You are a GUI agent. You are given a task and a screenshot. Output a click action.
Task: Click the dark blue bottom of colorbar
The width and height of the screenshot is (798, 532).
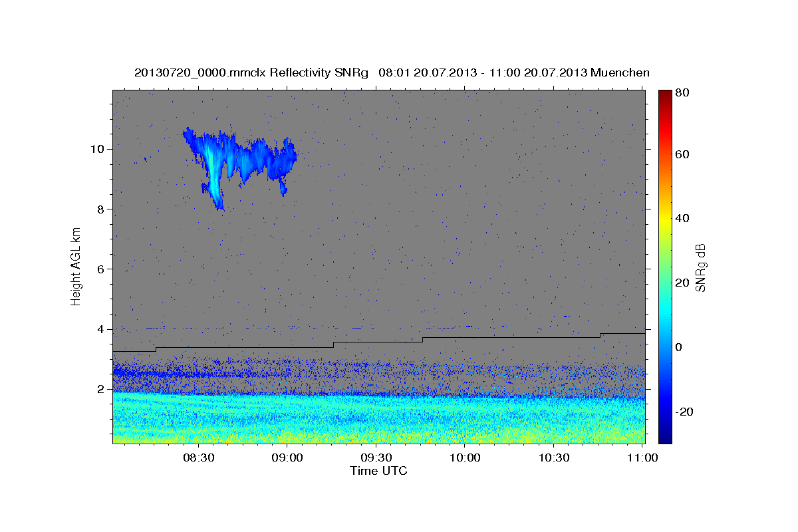click(664, 436)
